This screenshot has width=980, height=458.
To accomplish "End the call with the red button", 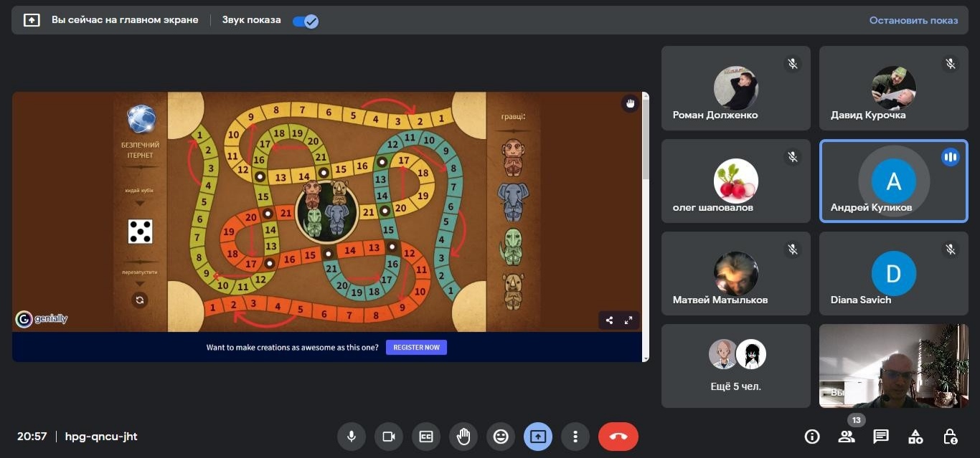I will (x=618, y=436).
